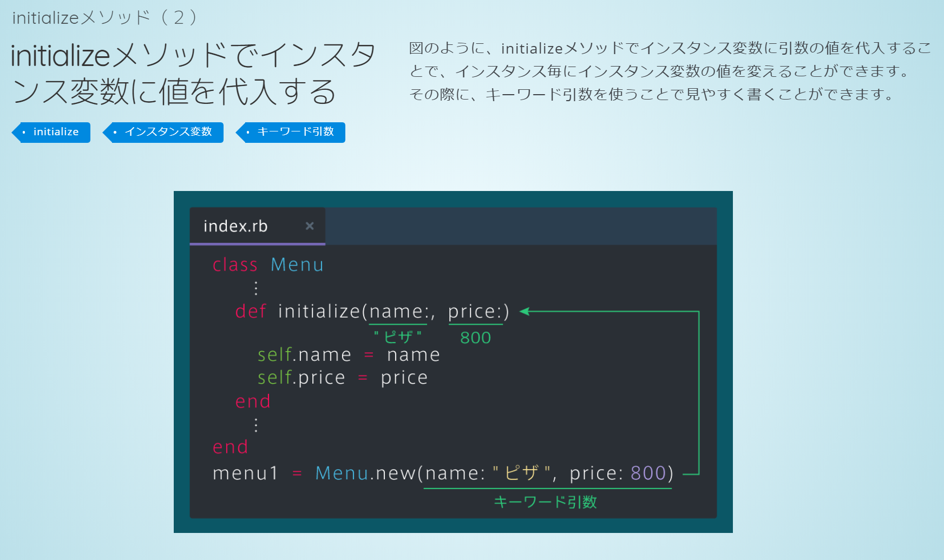Click 'self' on the self.price line
944x560 pixels.
(x=274, y=378)
